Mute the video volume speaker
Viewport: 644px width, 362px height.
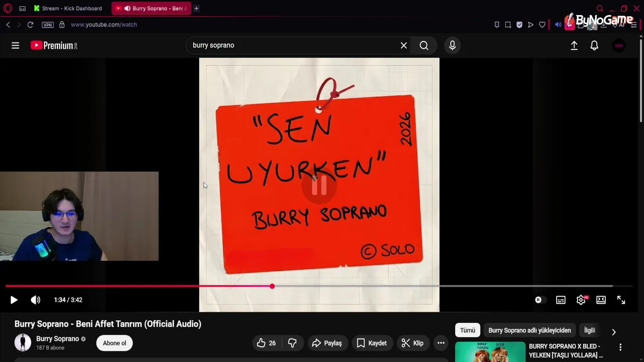point(35,300)
